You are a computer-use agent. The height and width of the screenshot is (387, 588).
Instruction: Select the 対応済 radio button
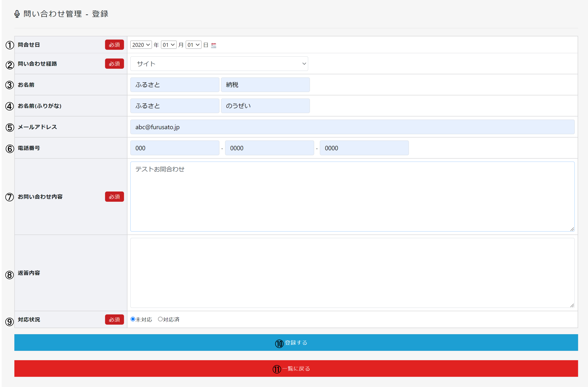click(160, 319)
